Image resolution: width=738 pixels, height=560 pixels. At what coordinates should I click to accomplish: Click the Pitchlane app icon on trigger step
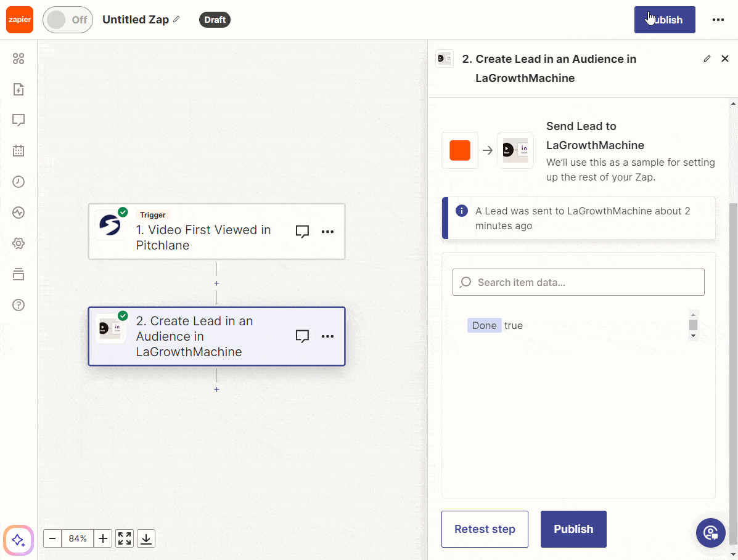point(110,225)
